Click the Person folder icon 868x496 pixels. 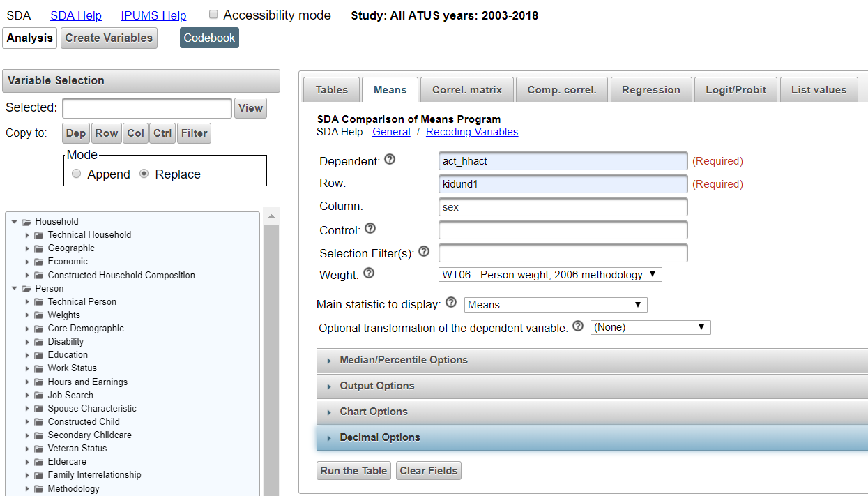click(26, 289)
